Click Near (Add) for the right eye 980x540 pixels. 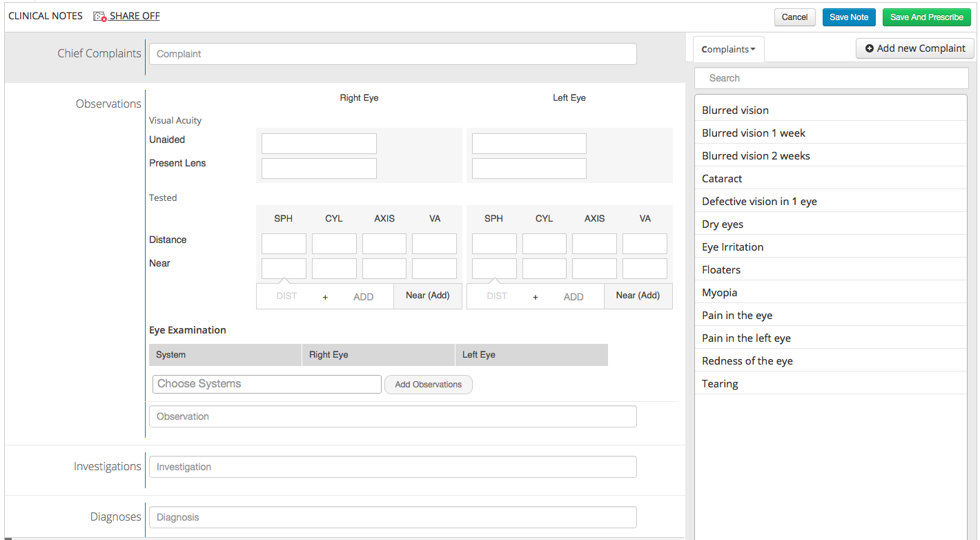(428, 296)
